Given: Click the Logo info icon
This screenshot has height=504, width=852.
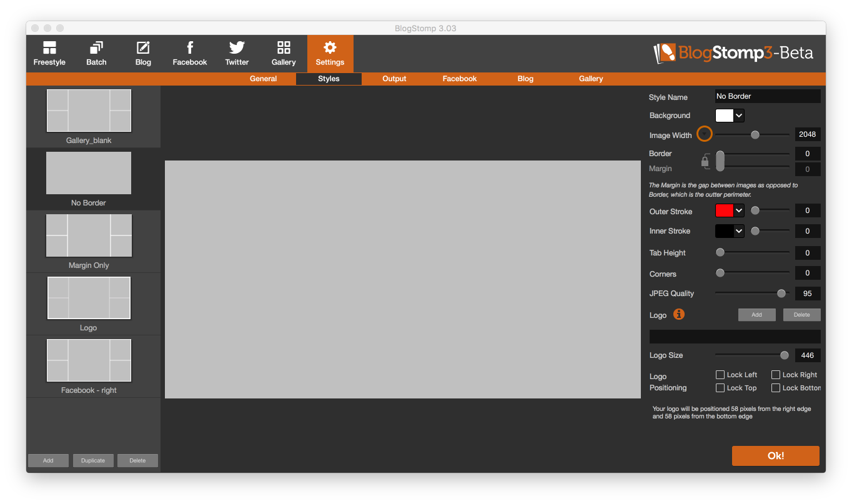Looking at the screenshot, I should [679, 314].
